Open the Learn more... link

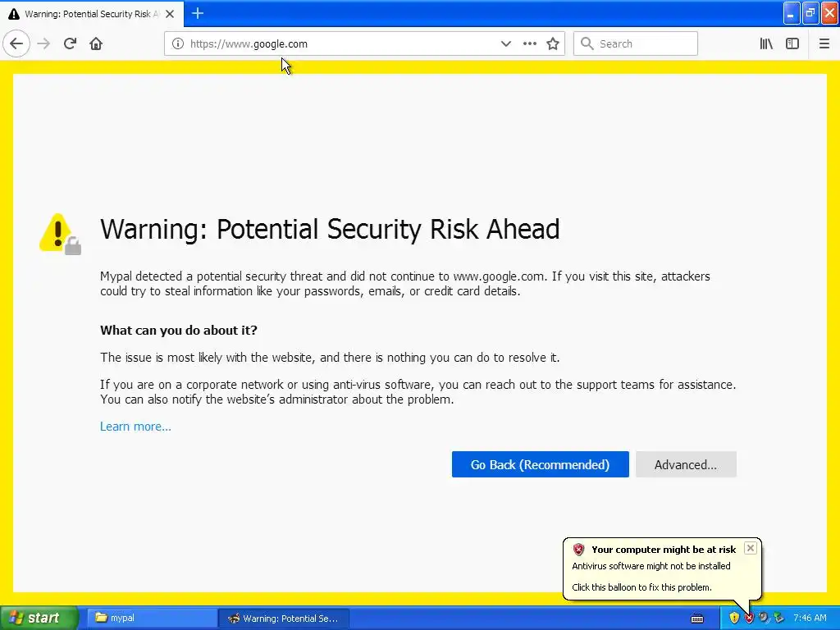(135, 427)
